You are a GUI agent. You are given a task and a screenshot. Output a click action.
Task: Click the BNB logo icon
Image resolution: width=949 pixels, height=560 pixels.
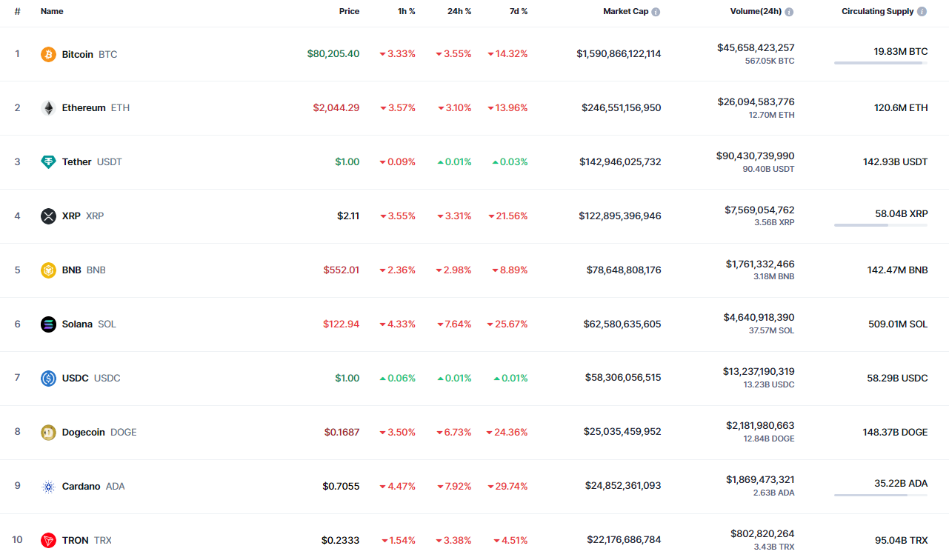[x=48, y=270]
